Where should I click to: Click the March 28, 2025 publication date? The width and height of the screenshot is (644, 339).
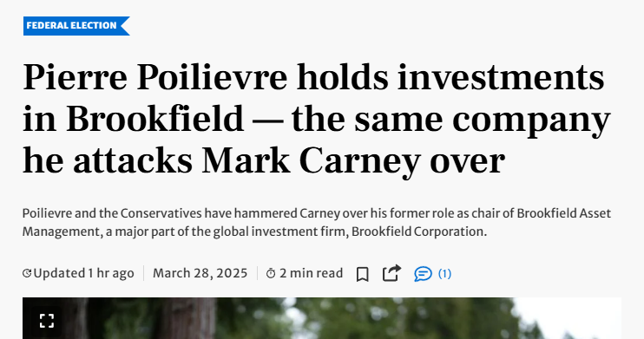click(200, 273)
